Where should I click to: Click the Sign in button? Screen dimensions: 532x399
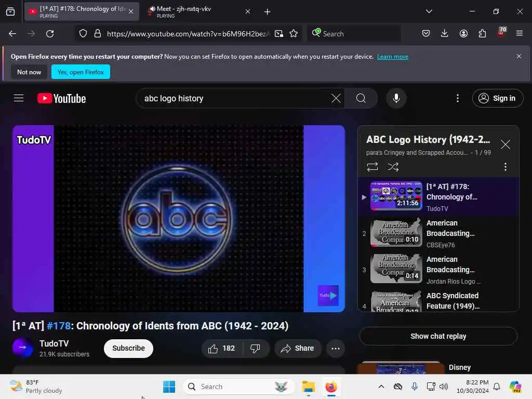(498, 98)
